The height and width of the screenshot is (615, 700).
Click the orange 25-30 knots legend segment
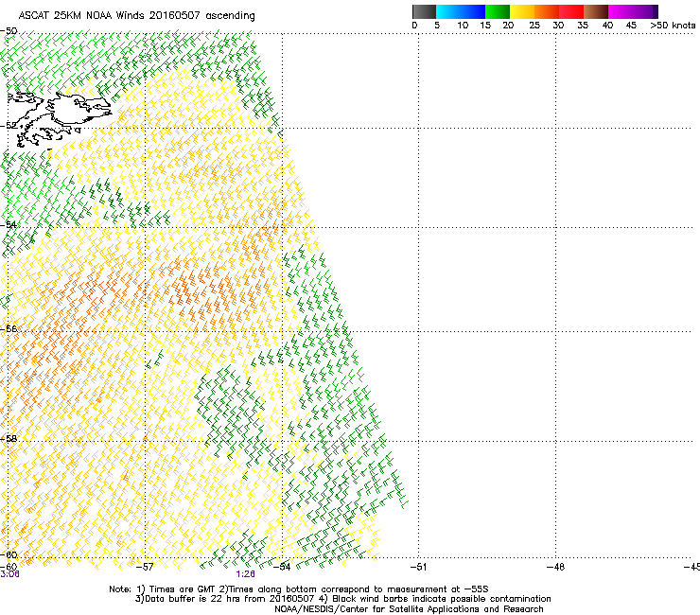click(x=547, y=11)
